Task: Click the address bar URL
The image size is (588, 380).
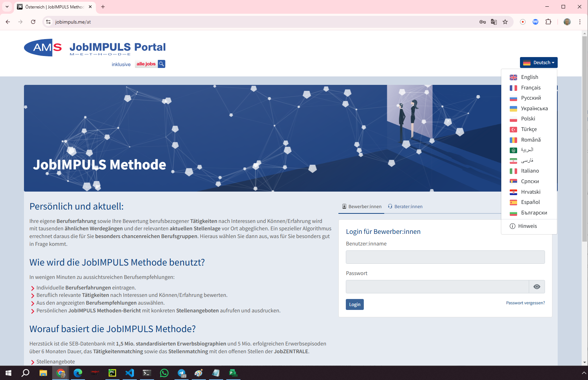Action: tap(73, 22)
